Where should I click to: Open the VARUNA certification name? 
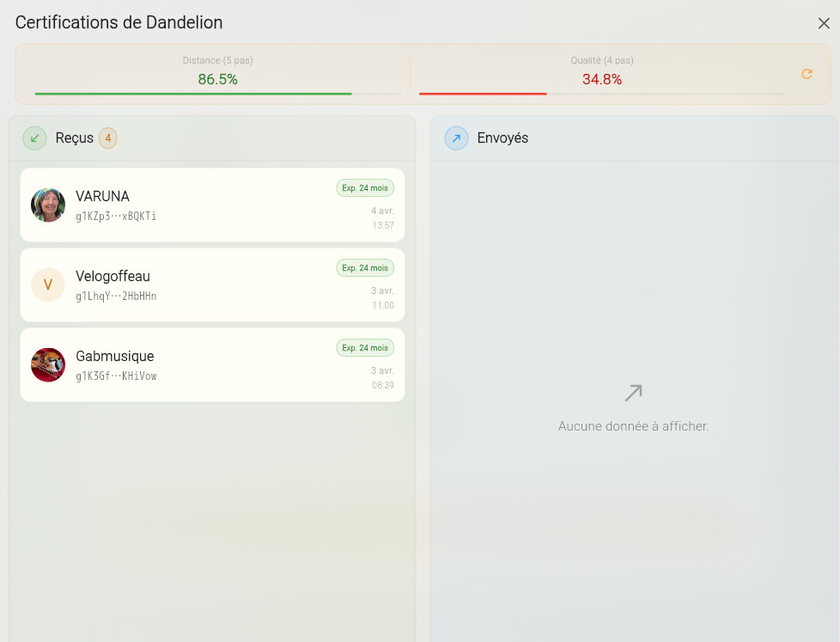coord(102,196)
